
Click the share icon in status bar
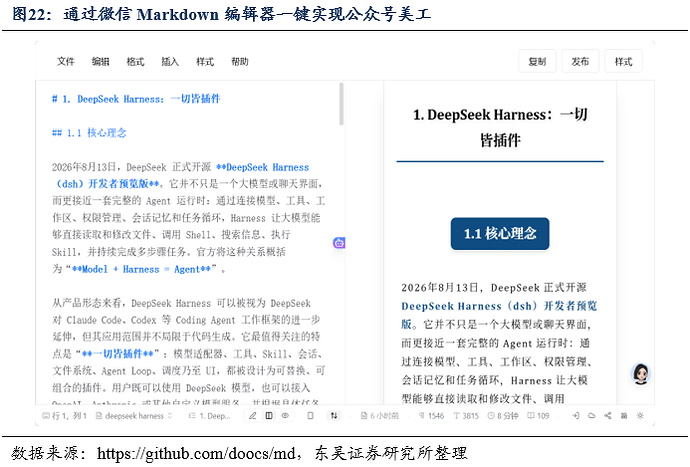pos(608,416)
